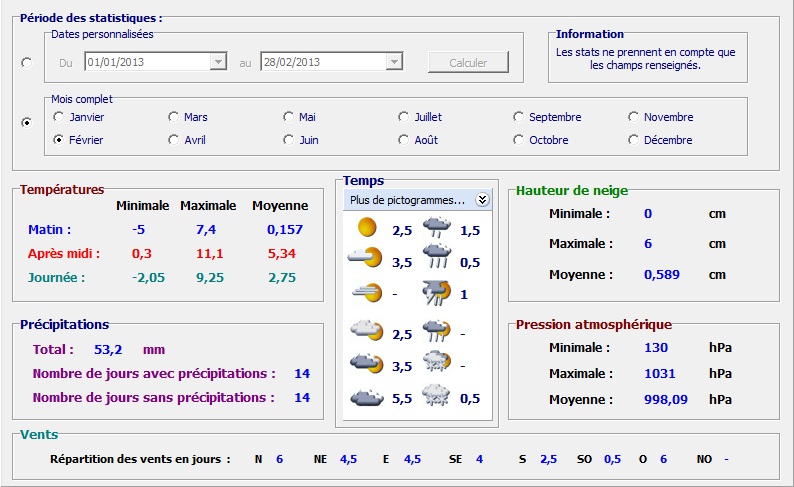Choose the Juin month option

coord(289,140)
